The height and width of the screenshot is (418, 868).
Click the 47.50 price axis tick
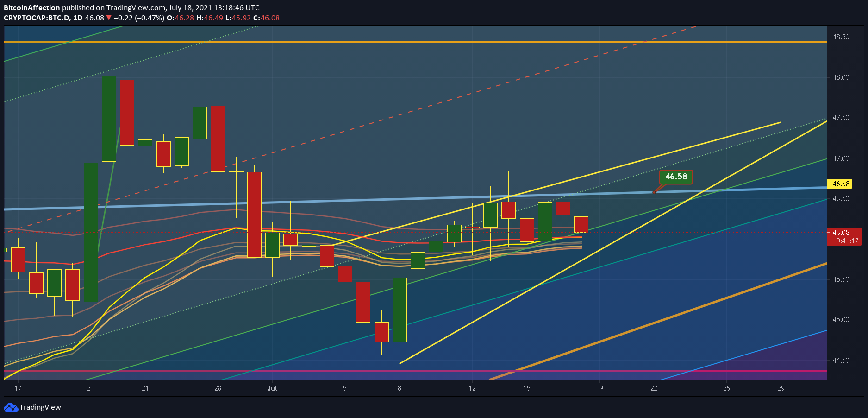tap(841, 118)
